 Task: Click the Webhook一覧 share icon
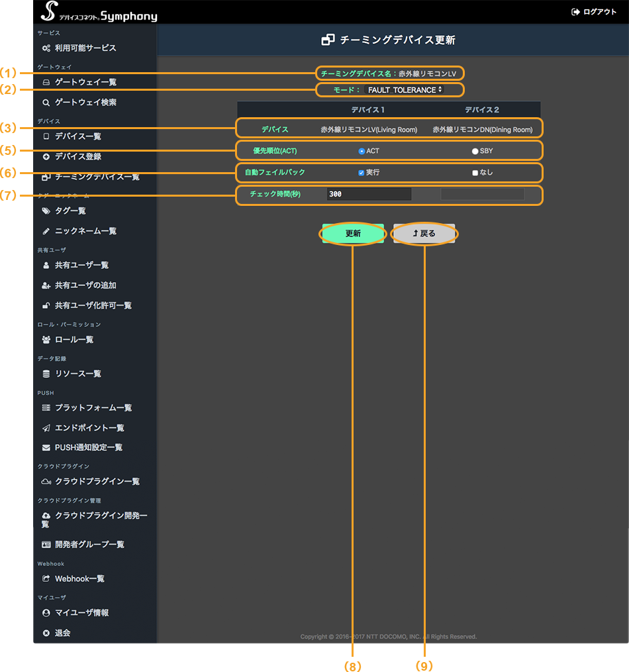(46, 579)
